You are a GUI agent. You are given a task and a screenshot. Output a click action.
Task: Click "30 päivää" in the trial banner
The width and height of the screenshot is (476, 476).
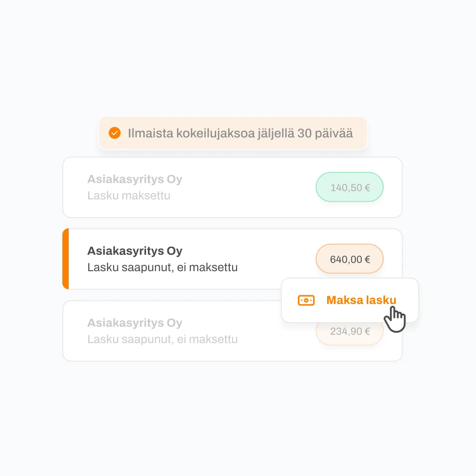tap(325, 133)
